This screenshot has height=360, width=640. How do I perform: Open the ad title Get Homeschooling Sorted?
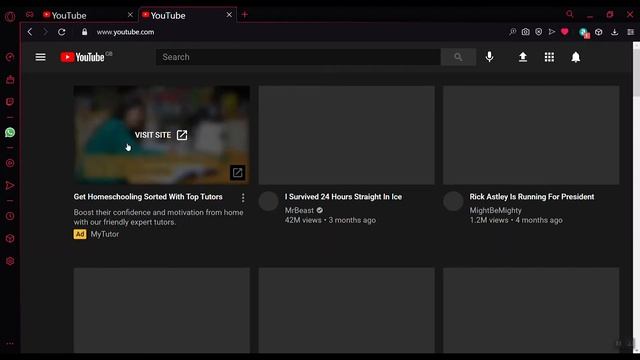click(x=148, y=197)
